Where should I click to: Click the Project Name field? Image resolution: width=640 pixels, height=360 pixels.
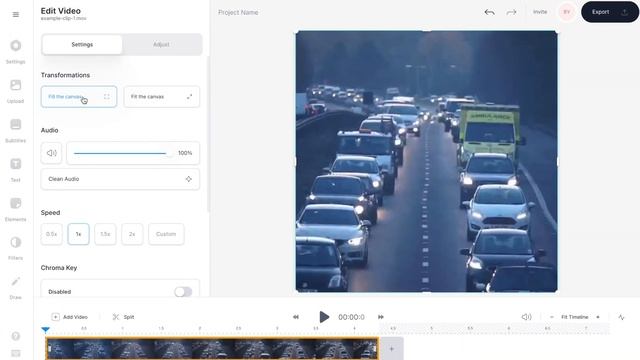(x=238, y=13)
